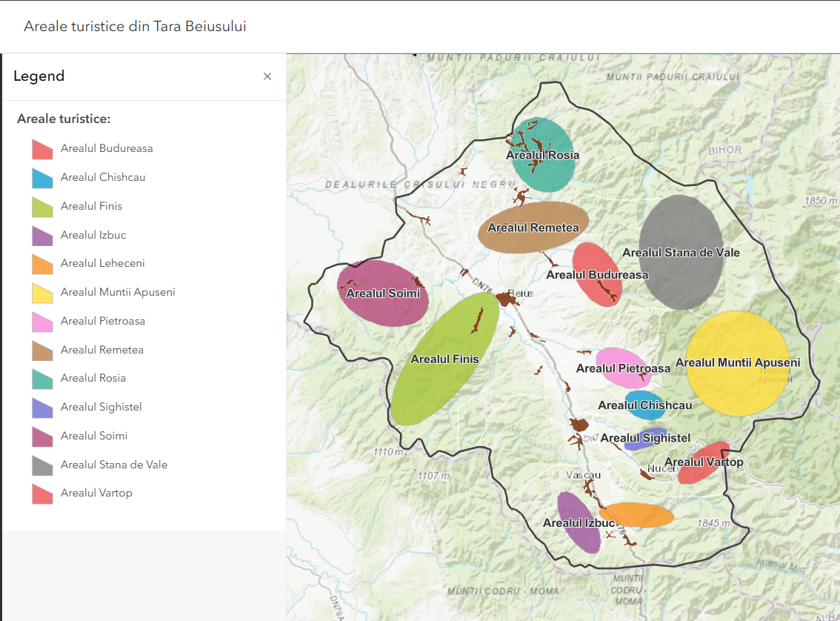Click the Legend panel title
Screen dimensions: 840x621
(x=39, y=76)
